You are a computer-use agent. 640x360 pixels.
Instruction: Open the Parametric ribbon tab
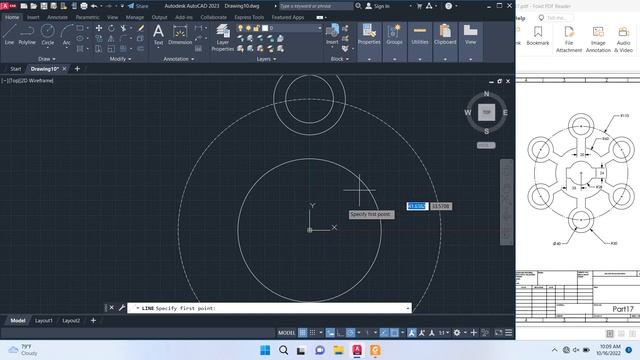click(x=87, y=17)
